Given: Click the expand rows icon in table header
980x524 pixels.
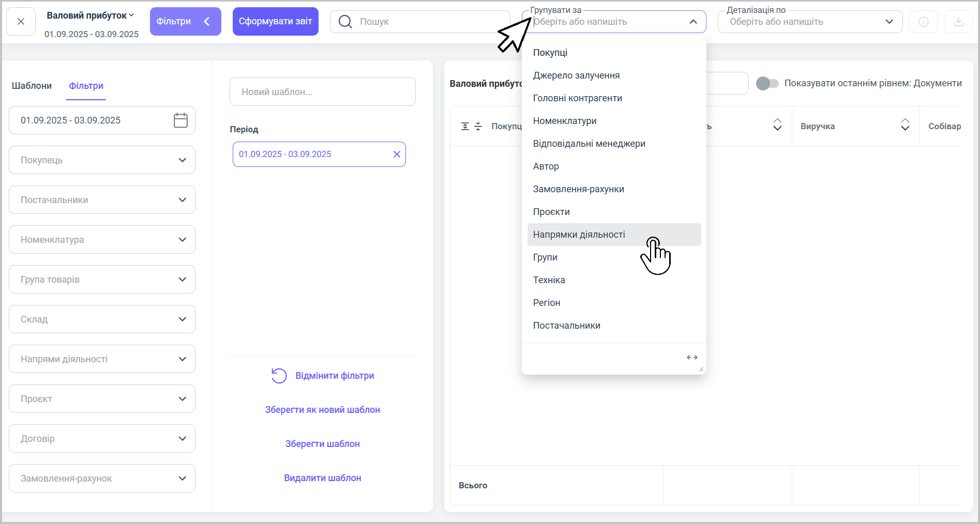Looking at the screenshot, I should point(465,127).
